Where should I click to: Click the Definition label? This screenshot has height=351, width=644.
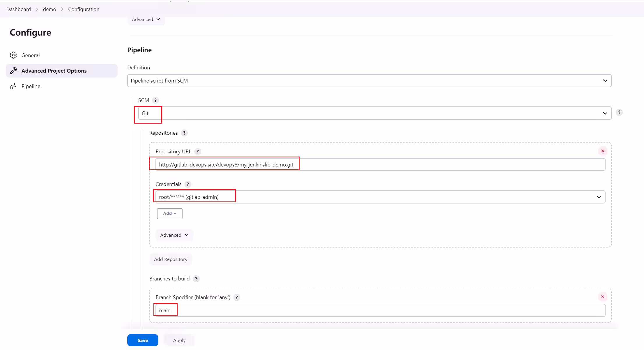(139, 68)
